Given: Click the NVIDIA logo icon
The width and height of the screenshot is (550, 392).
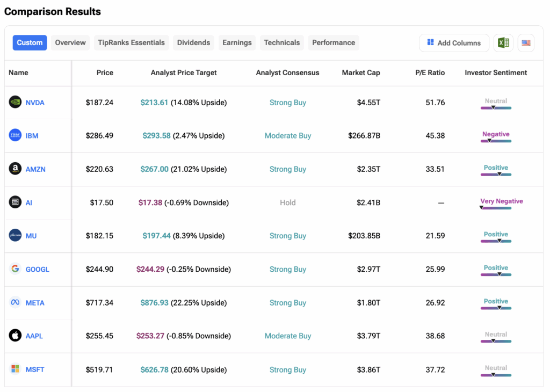Looking at the screenshot, I should click(x=15, y=102).
